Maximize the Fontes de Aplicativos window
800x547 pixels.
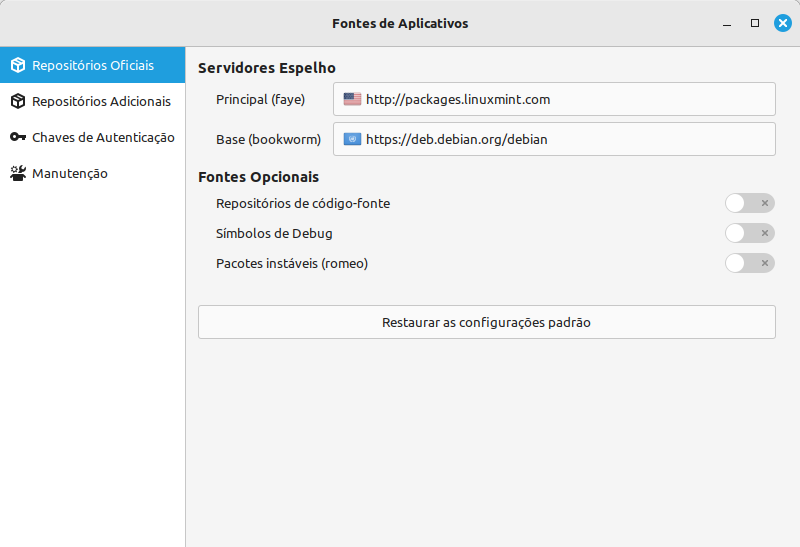coord(755,22)
